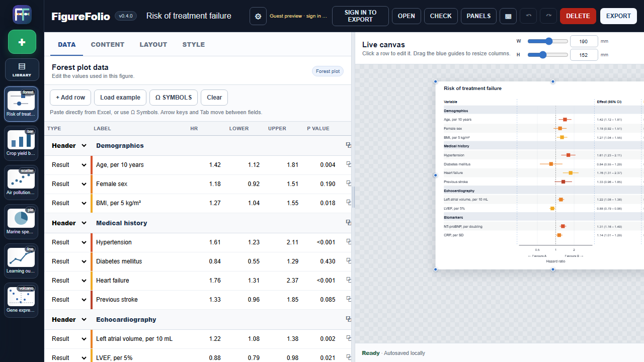The width and height of the screenshot is (644, 362).
Task: Click the Forest plot badge
Action: coord(328,71)
